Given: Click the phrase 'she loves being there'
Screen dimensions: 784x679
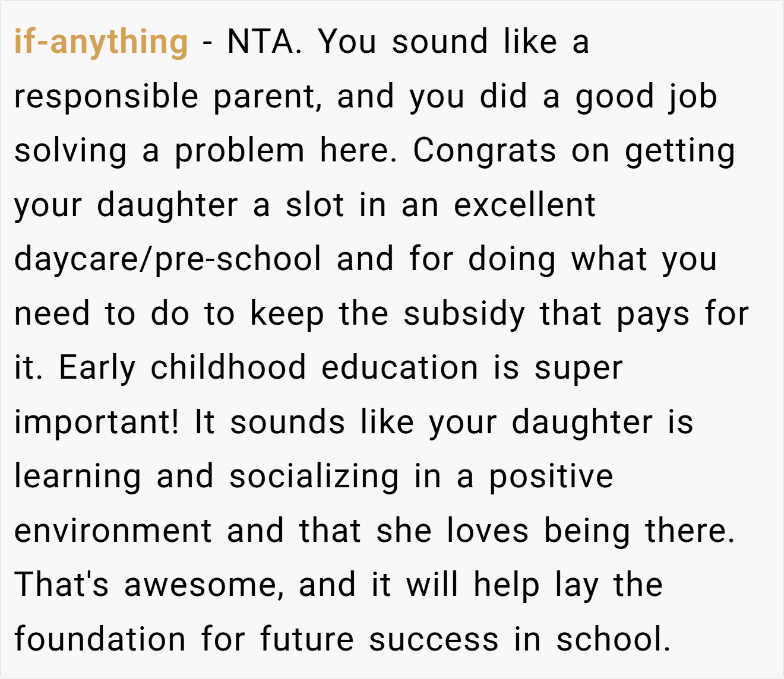Looking at the screenshot, I should click(556, 531).
